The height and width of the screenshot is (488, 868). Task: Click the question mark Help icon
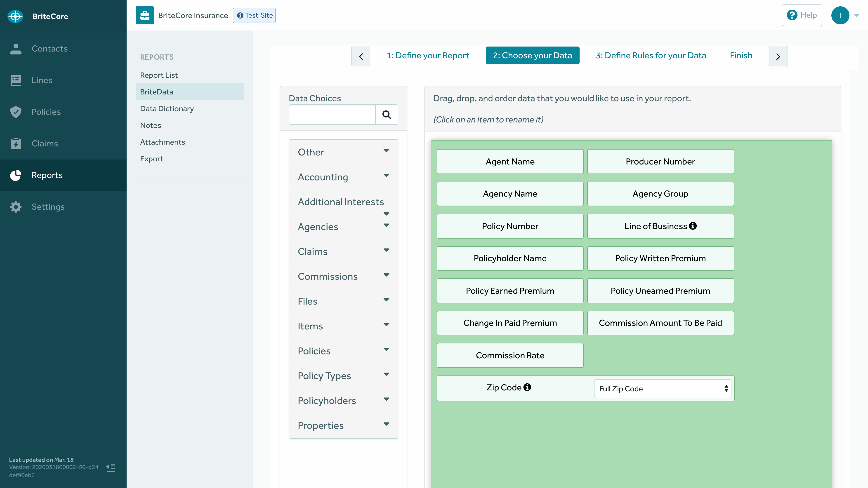pos(792,15)
